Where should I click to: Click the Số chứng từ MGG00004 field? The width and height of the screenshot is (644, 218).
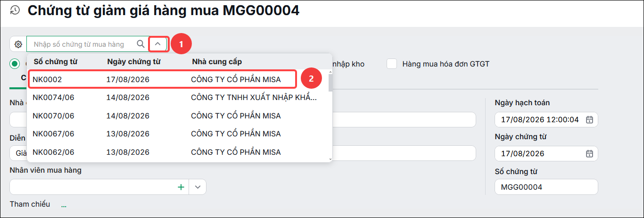[546, 187]
